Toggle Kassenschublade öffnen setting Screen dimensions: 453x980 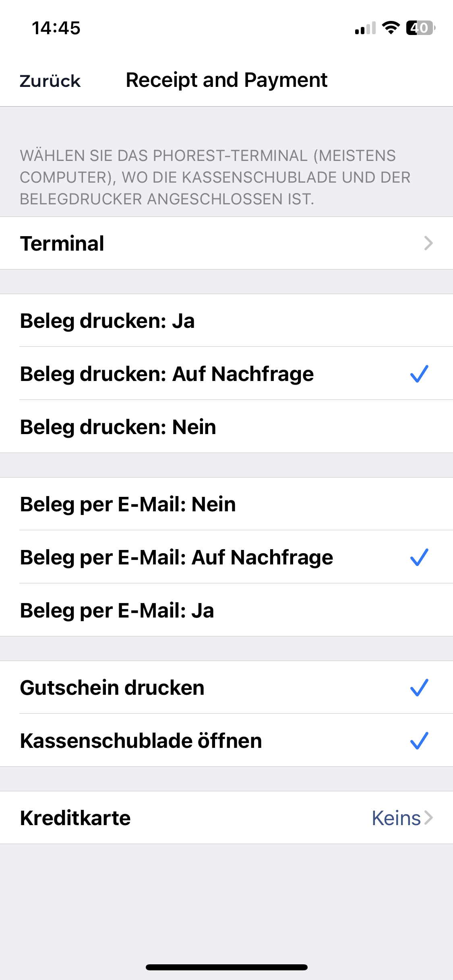coord(226,740)
